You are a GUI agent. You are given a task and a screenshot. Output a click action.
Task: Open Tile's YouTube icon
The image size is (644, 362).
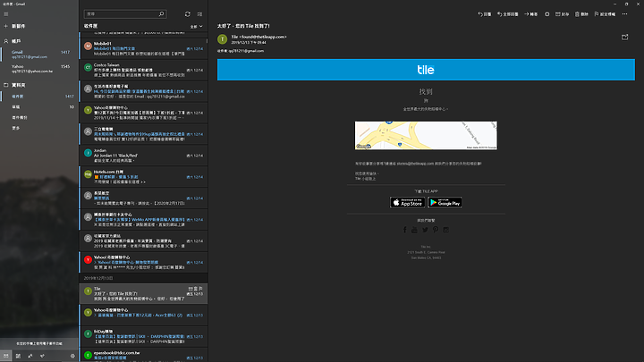414,230
